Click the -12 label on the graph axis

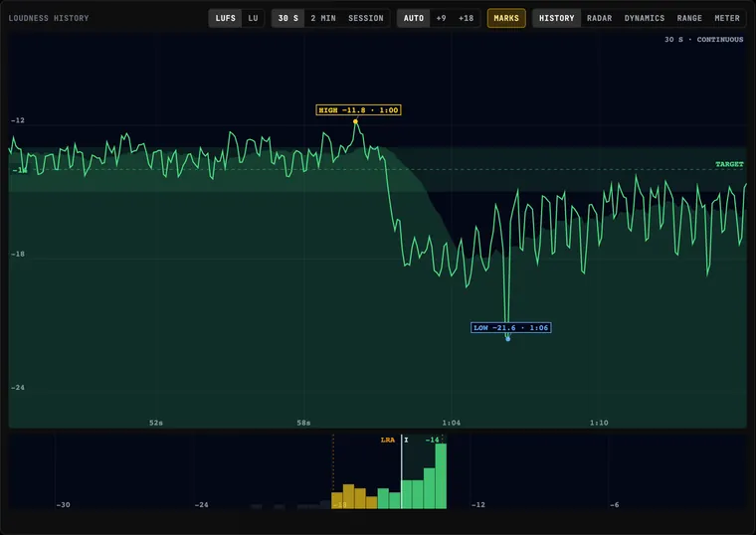[x=17, y=120]
